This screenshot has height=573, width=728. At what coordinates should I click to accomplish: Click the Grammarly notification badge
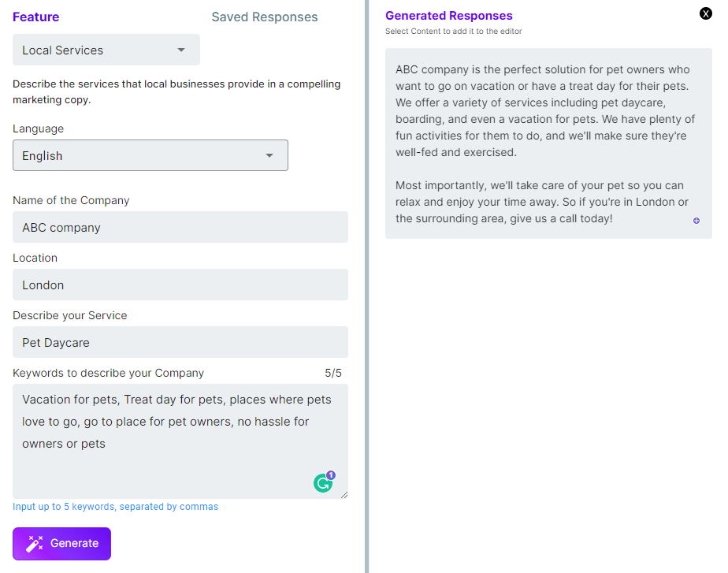[x=331, y=475]
